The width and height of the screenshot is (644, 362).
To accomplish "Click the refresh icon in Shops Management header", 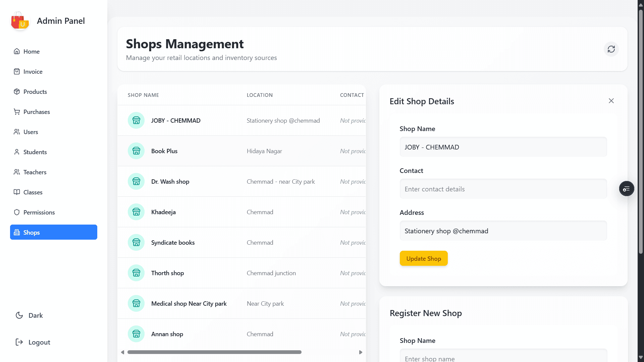I will click(x=611, y=49).
